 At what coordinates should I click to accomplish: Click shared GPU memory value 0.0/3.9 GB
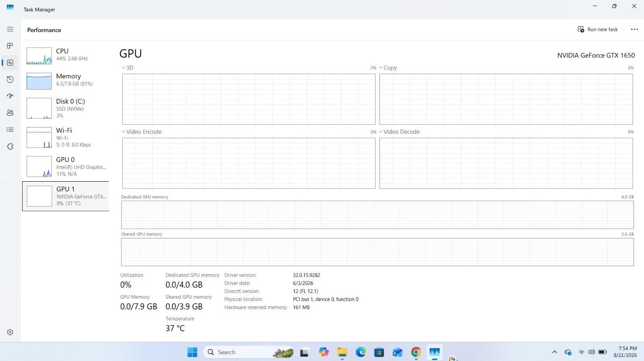tap(184, 306)
